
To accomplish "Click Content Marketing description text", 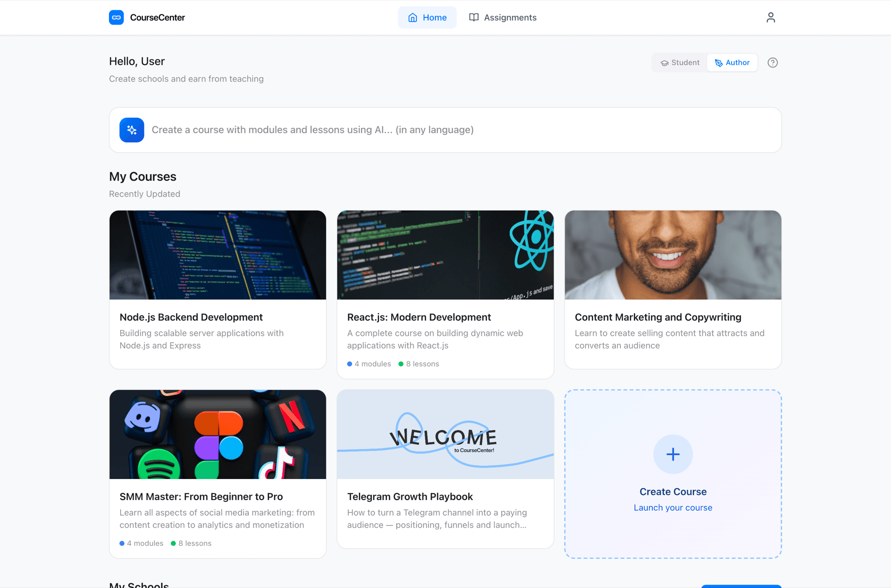I will pyautogui.click(x=670, y=339).
